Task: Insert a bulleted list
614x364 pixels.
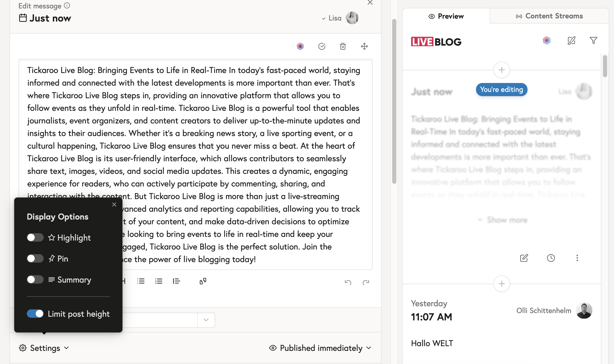Action: [x=141, y=281]
